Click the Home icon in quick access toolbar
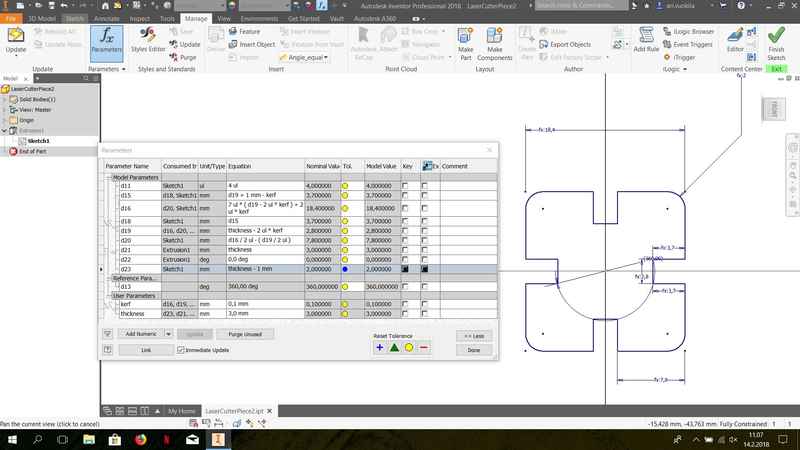 click(105, 6)
